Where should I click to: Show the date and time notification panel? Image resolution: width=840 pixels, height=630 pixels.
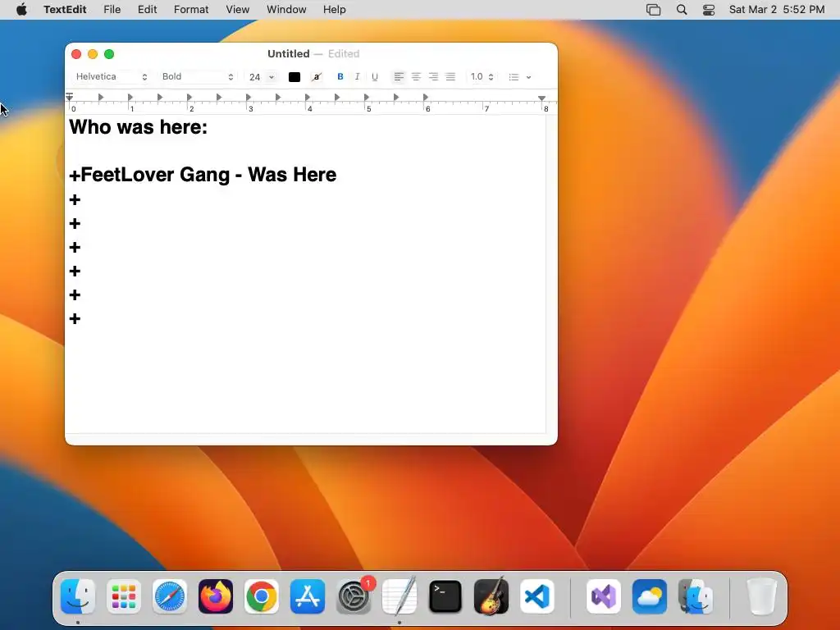tap(777, 10)
